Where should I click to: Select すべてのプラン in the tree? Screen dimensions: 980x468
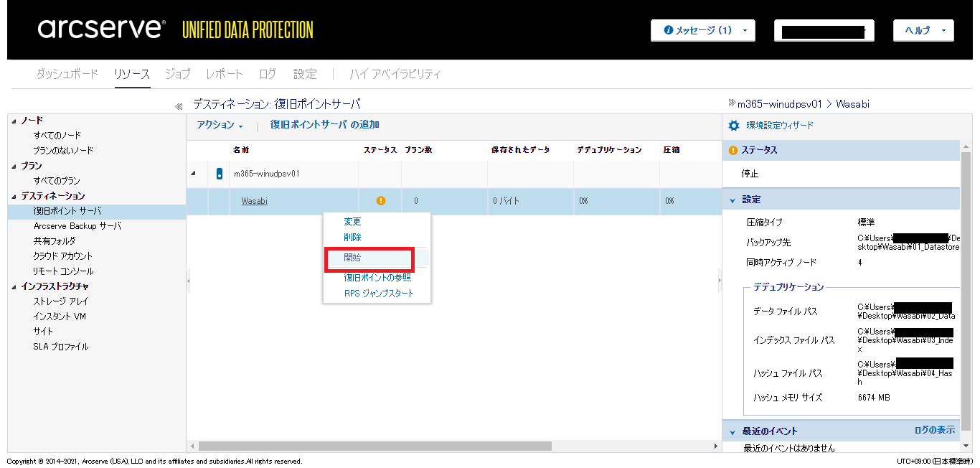pos(57,181)
